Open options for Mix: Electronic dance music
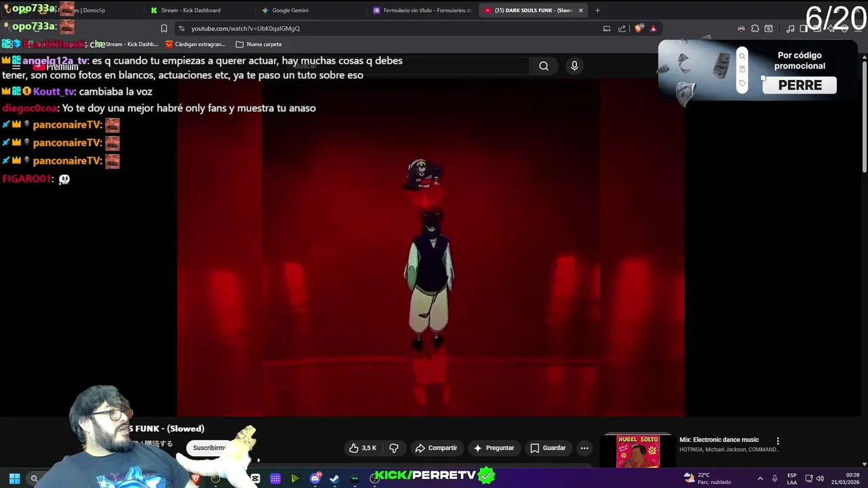 pyautogui.click(x=778, y=441)
